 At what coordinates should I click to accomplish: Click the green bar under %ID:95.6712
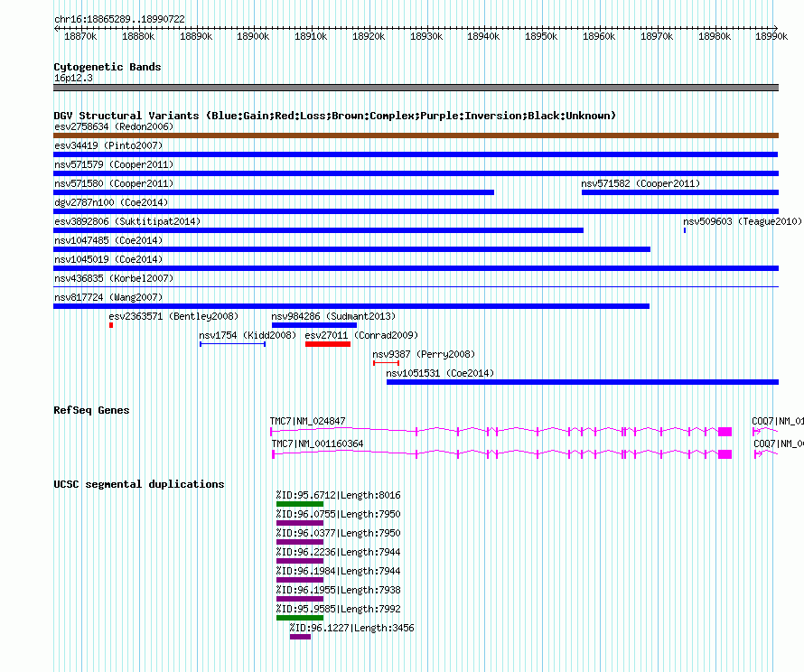click(x=300, y=504)
